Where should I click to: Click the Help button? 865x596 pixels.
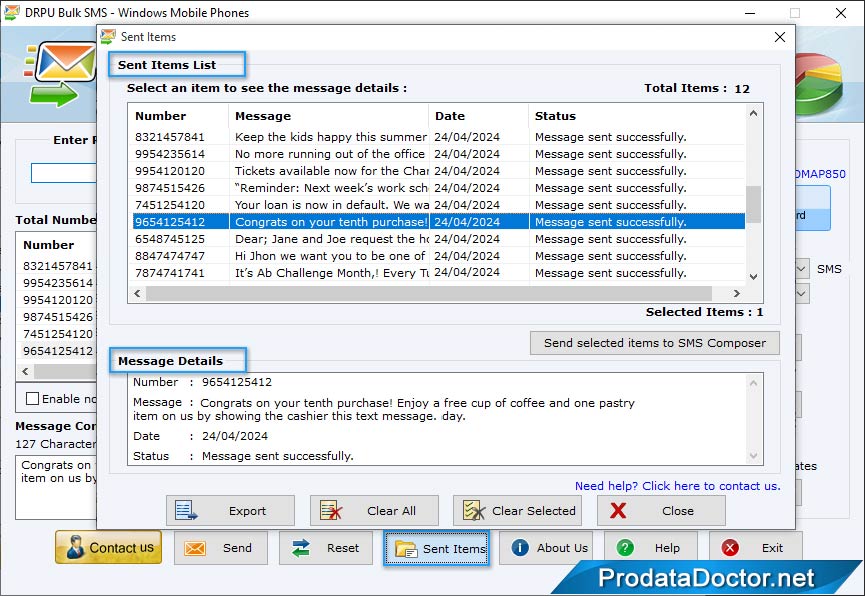pos(651,548)
